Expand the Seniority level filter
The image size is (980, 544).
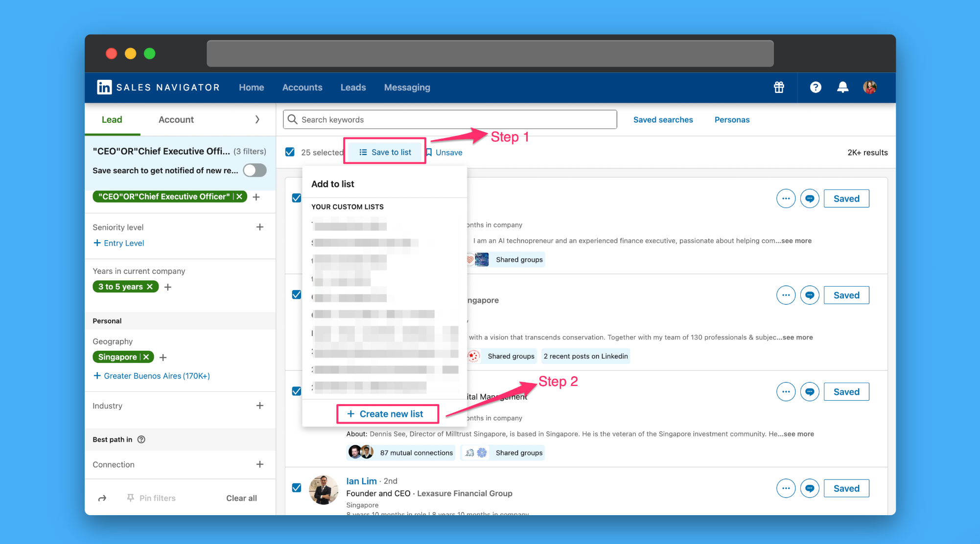(260, 227)
